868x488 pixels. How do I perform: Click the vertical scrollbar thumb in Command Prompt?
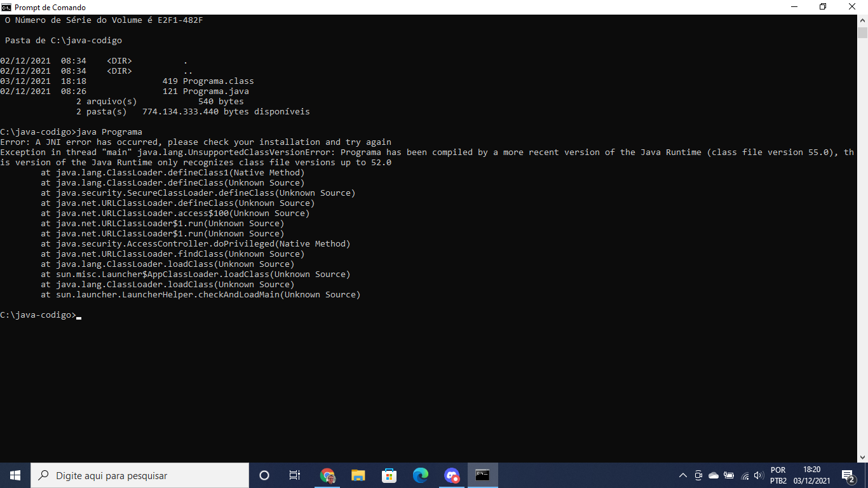[x=862, y=34]
